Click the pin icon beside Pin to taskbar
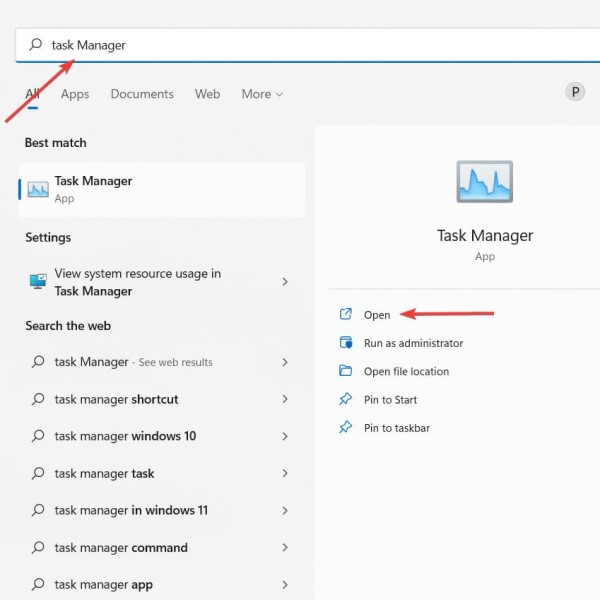This screenshot has width=600, height=600. (x=346, y=427)
